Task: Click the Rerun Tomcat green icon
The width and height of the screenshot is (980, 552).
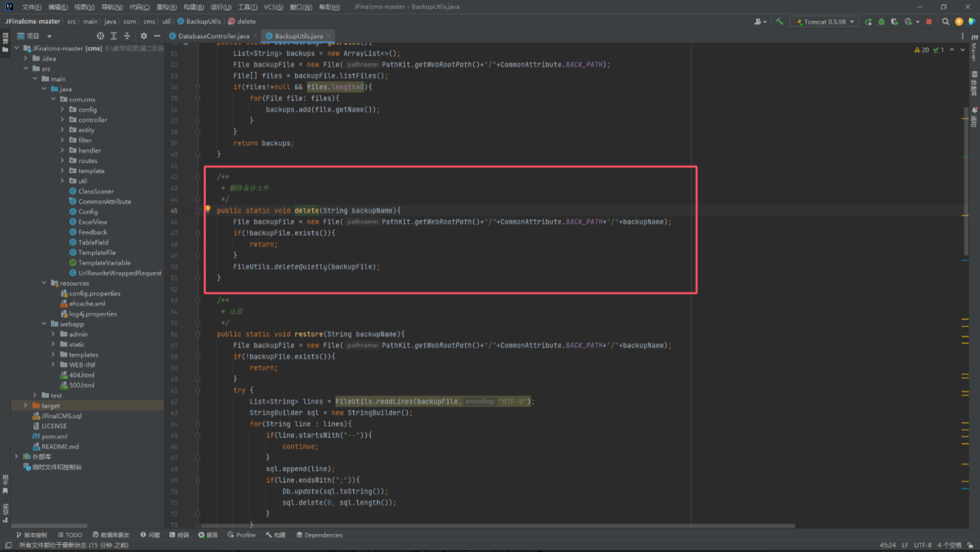Action: [868, 21]
